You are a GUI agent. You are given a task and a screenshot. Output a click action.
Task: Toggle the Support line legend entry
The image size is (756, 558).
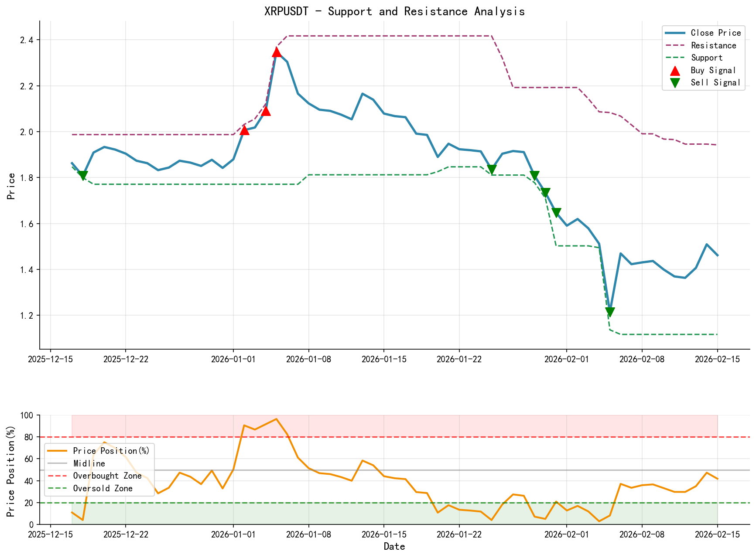click(708, 58)
